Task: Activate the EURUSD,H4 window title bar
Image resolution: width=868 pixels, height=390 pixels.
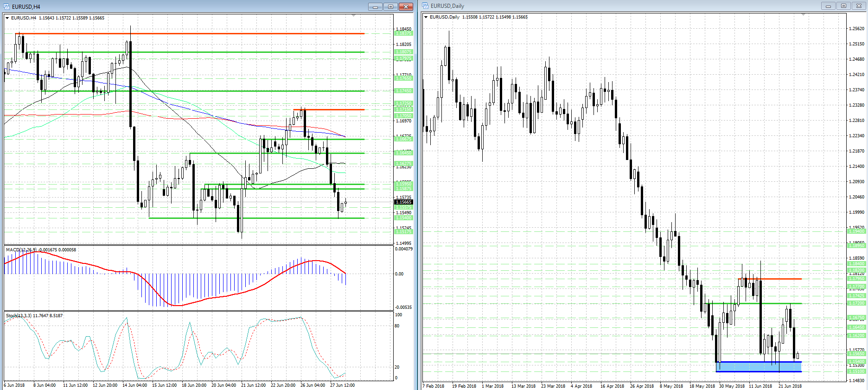Action: (185, 6)
